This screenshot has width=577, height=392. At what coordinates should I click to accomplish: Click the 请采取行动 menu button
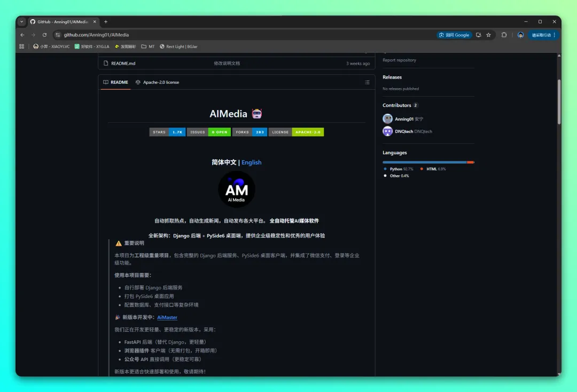coord(543,35)
